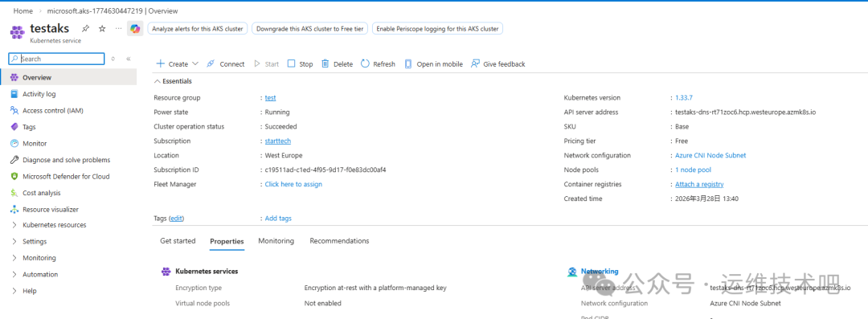Click Attach a registry link

(x=699, y=185)
